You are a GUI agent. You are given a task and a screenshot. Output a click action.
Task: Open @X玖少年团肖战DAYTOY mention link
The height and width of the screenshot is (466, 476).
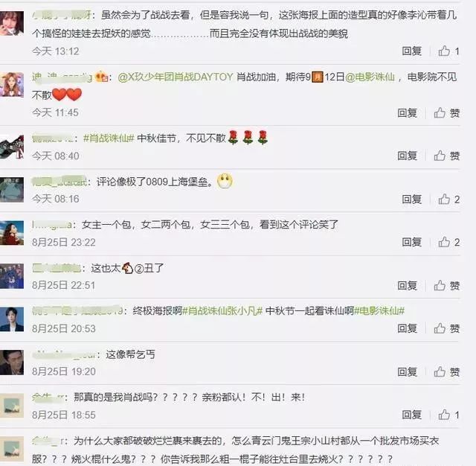point(176,77)
